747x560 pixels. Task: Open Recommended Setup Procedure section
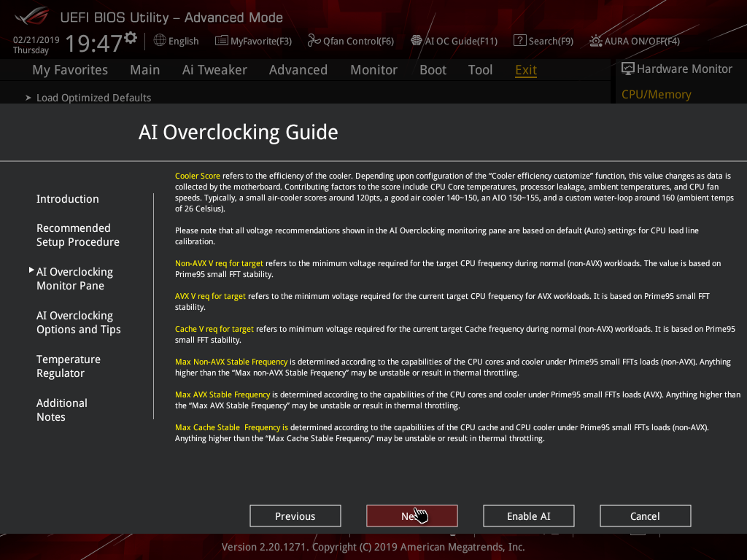[78, 235]
